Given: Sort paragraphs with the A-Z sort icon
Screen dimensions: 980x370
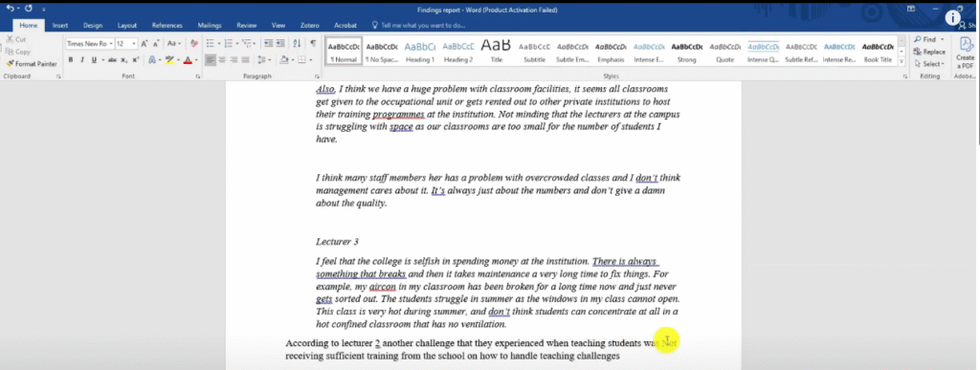Looking at the screenshot, I should click(297, 43).
